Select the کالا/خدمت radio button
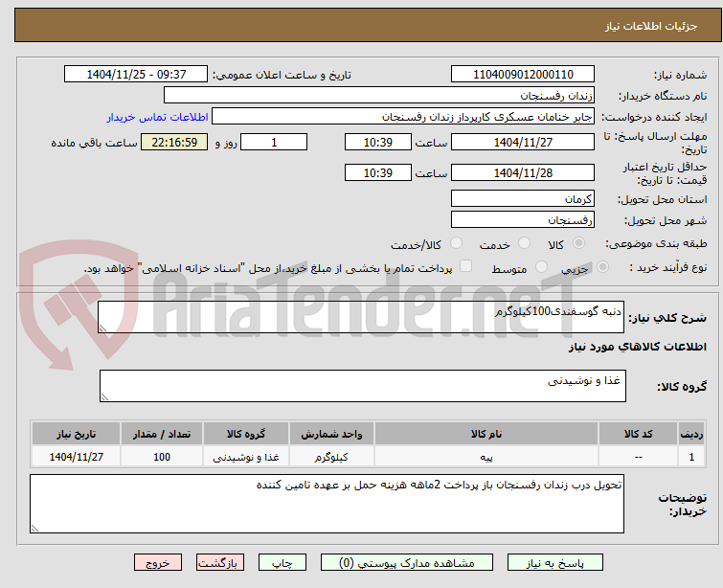Screen dimensions: 723x588 pos(456,243)
